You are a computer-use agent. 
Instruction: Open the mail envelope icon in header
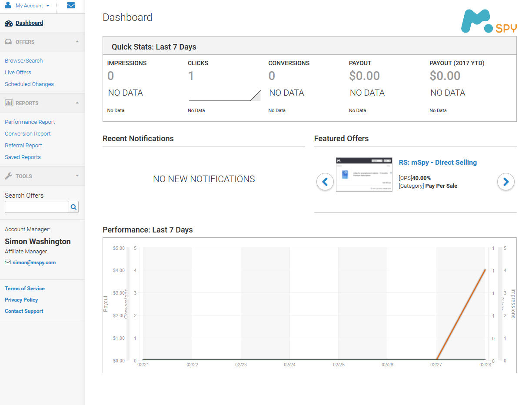(x=71, y=6)
